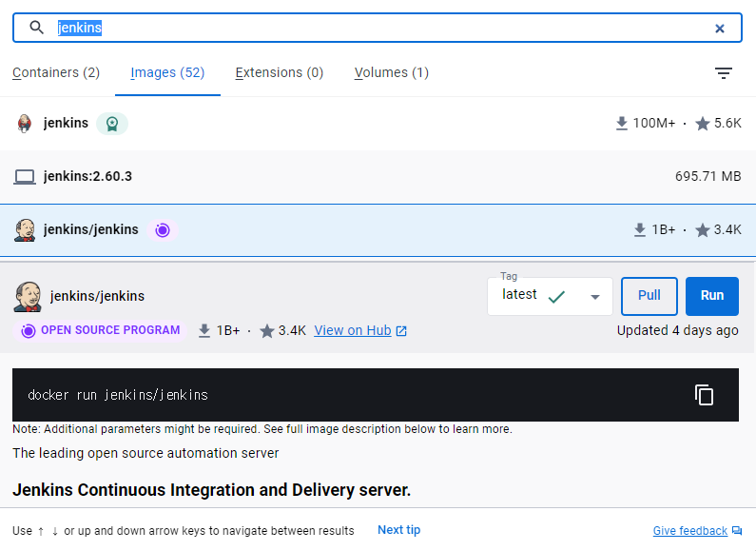Select the jenkins/jenkins result row
The width and height of the screenshot is (756, 551).
[378, 230]
